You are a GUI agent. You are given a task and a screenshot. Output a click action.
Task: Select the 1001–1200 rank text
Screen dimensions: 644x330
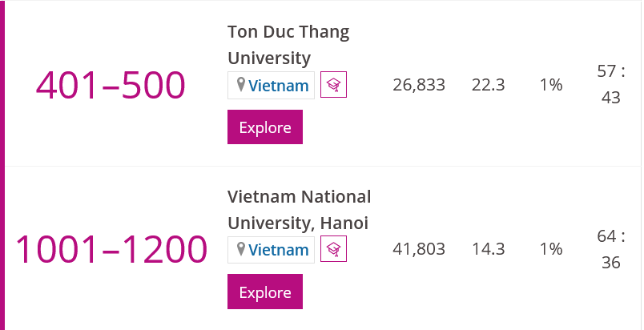point(111,250)
